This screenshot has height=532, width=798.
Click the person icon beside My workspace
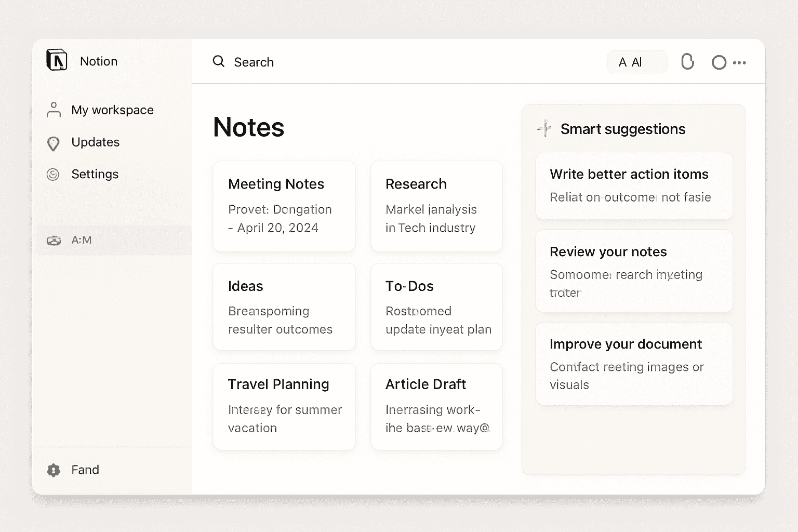point(54,110)
